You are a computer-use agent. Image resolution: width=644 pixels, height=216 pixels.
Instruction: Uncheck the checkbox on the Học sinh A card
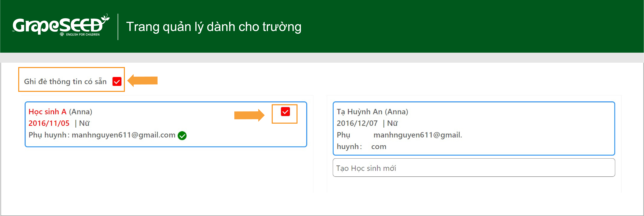(x=285, y=112)
